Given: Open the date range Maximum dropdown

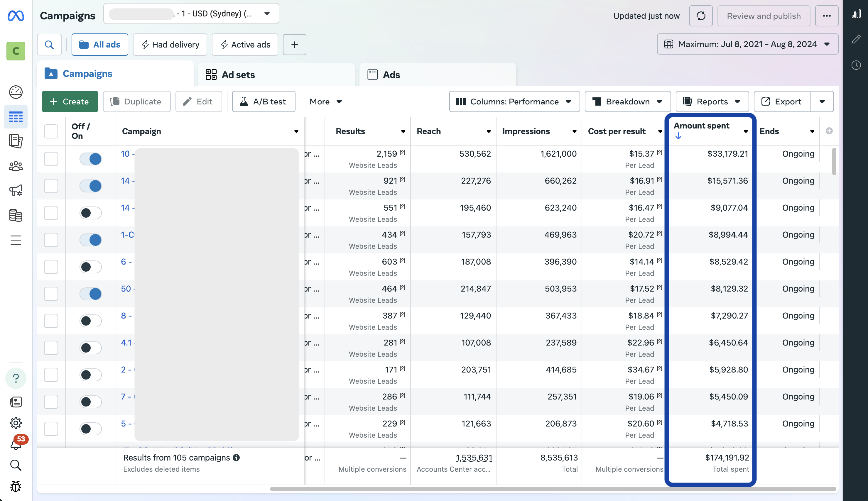Looking at the screenshot, I should coord(747,44).
